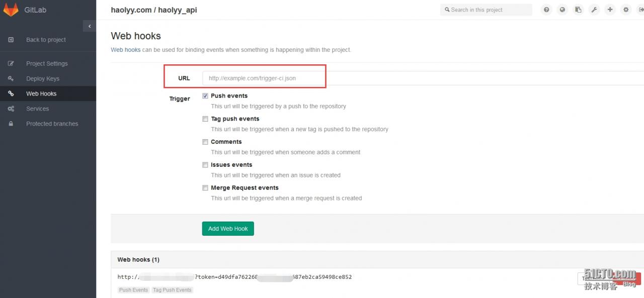Open the Help question mark icon
This screenshot has height=298, width=644.
click(546, 10)
